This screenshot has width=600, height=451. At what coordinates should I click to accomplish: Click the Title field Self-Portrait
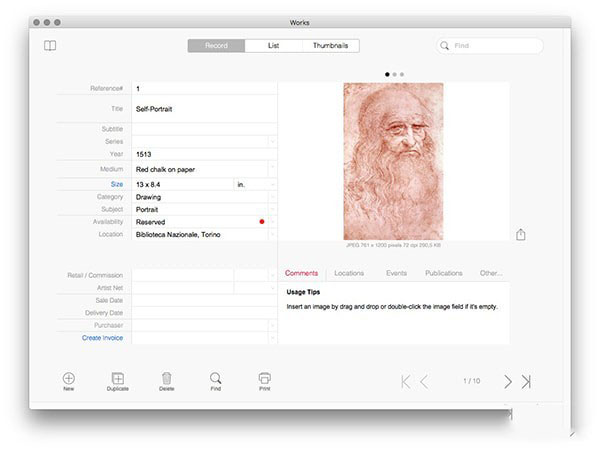coord(204,109)
